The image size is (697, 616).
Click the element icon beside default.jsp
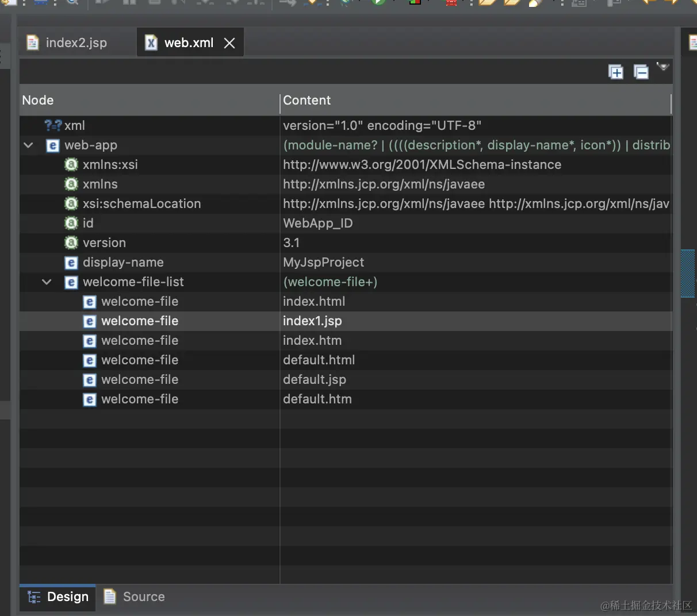(90, 380)
